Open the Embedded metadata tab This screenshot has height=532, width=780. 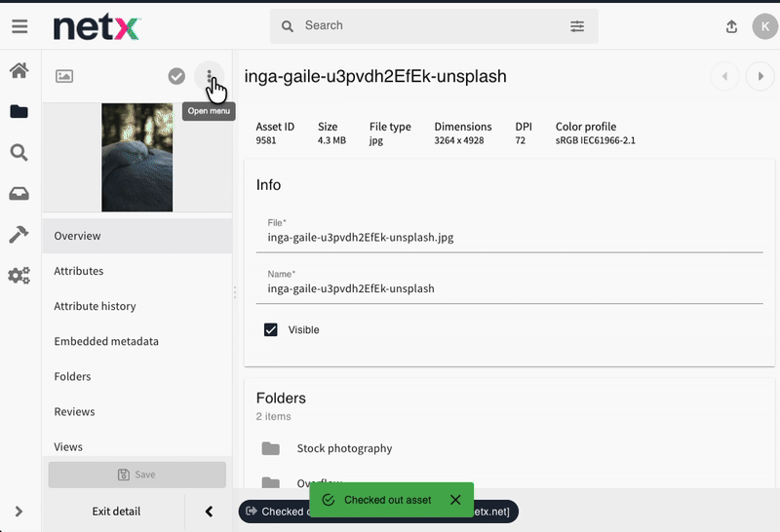tap(106, 341)
